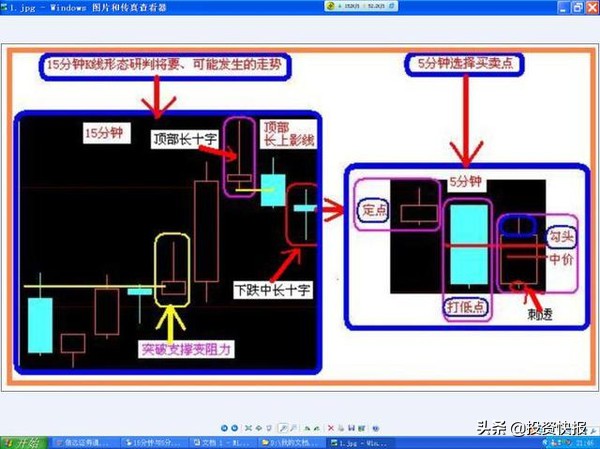Go to the next image

[x=234, y=427]
